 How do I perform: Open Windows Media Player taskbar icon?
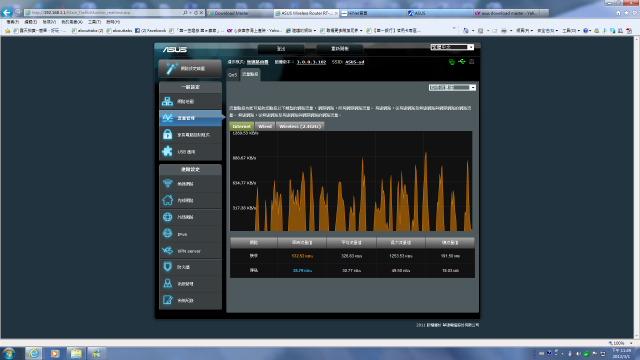[54, 353]
